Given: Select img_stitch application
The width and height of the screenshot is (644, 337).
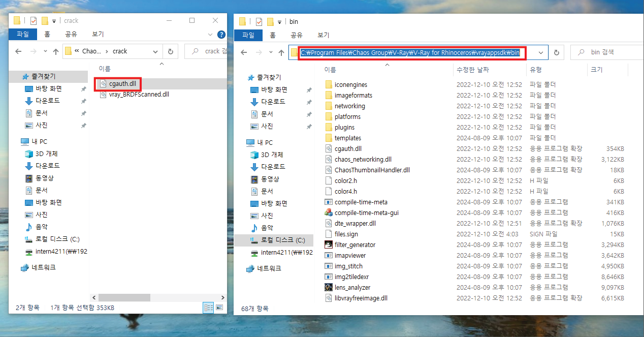Looking at the screenshot, I should point(348,266).
